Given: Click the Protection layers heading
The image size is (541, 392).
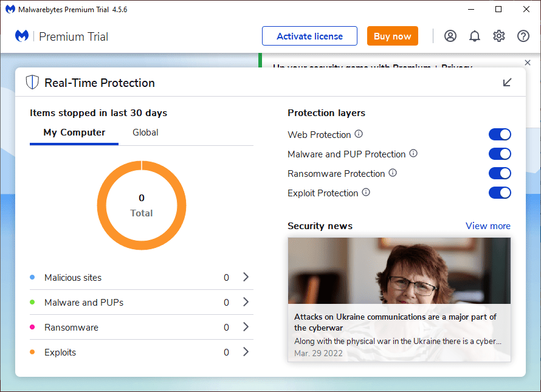Looking at the screenshot, I should coord(326,113).
